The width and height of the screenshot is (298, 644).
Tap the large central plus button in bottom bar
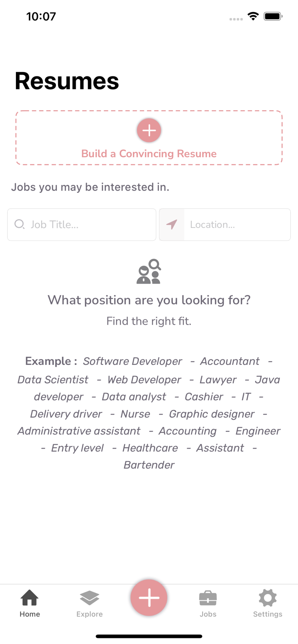click(149, 597)
